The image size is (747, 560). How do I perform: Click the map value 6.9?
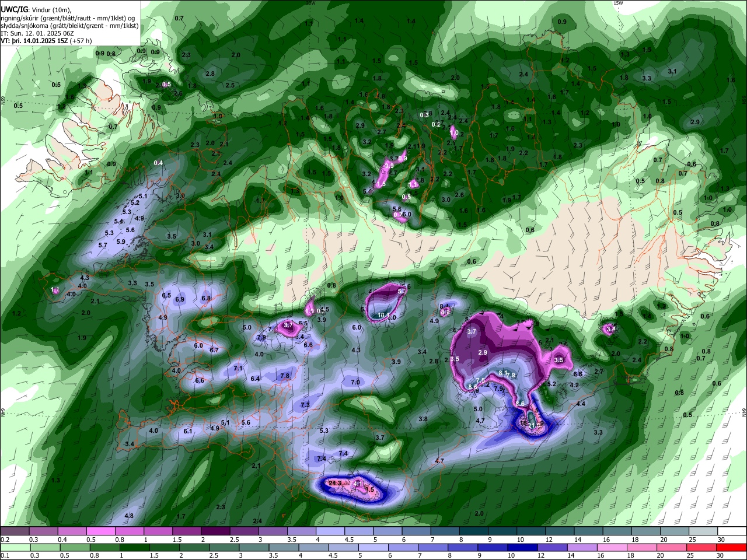point(180,299)
